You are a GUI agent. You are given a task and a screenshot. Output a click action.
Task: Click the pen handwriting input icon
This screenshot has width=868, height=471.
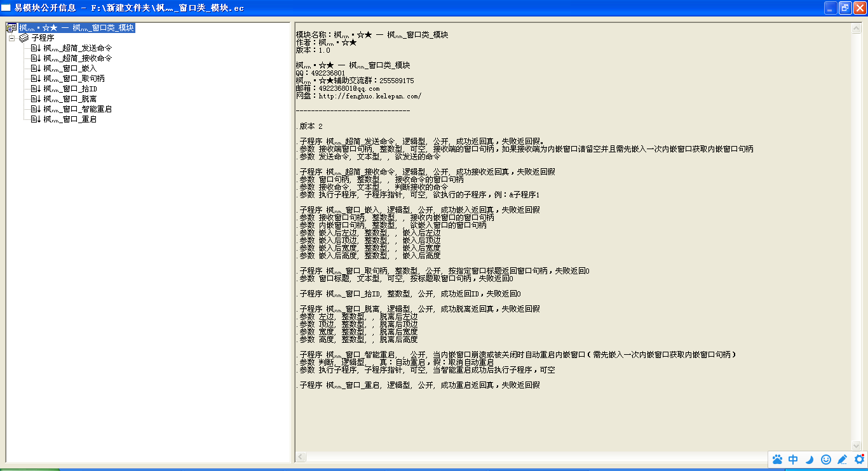[x=843, y=460]
